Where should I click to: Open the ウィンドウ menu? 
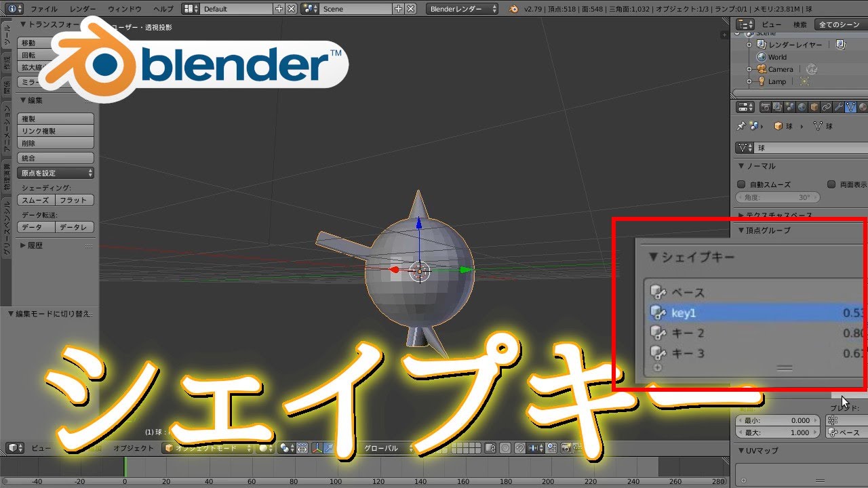[x=125, y=9]
